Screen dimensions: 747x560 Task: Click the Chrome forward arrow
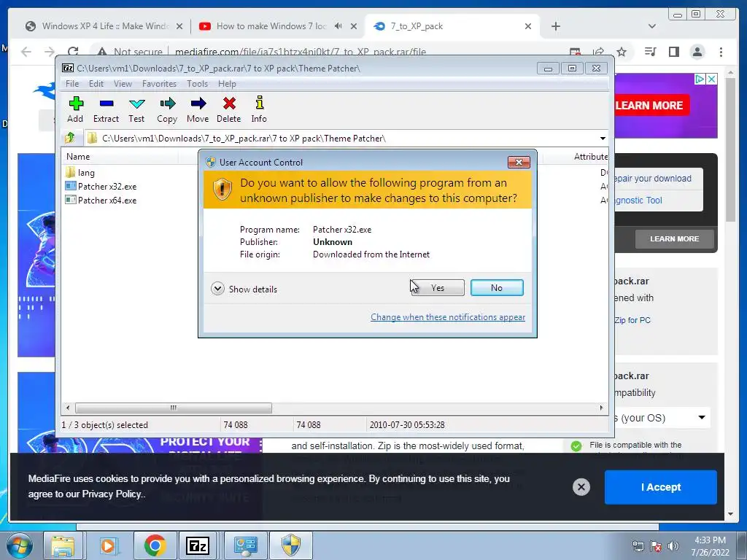pos(50,52)
